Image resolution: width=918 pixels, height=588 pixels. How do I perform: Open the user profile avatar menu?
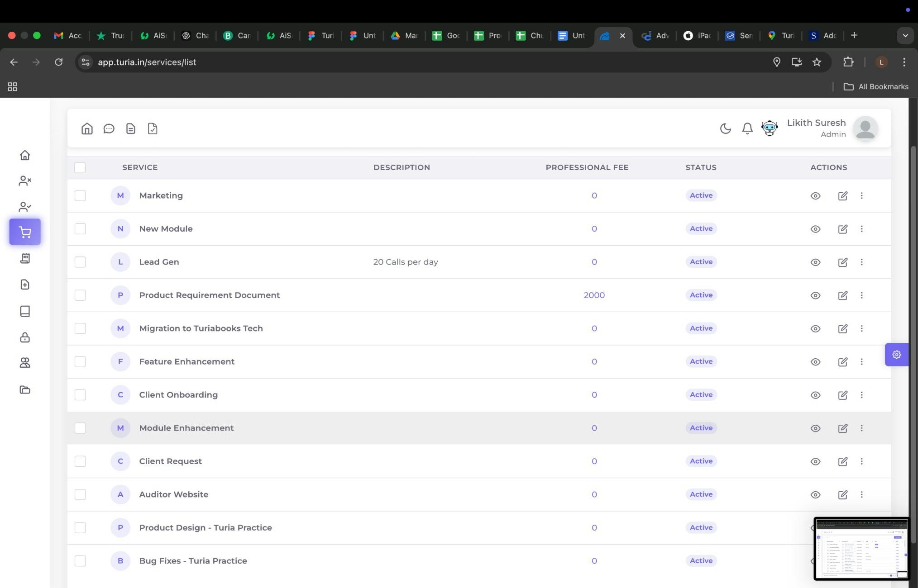tap(865, 128)
